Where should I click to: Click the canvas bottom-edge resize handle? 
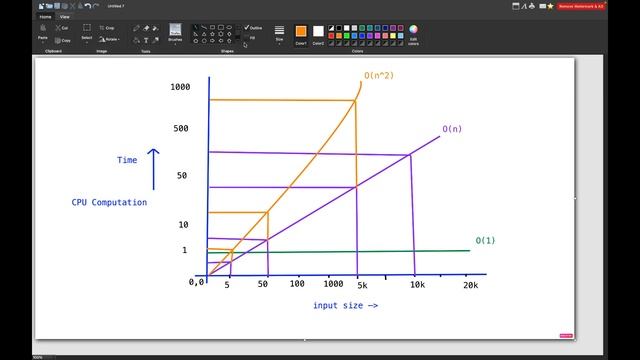pos(305,340)
